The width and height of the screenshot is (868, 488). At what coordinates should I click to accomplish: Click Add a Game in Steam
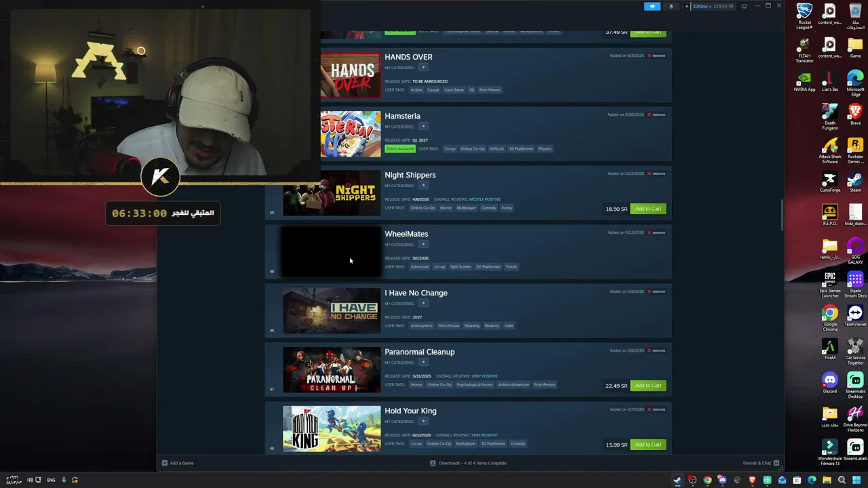click(178, 463)
